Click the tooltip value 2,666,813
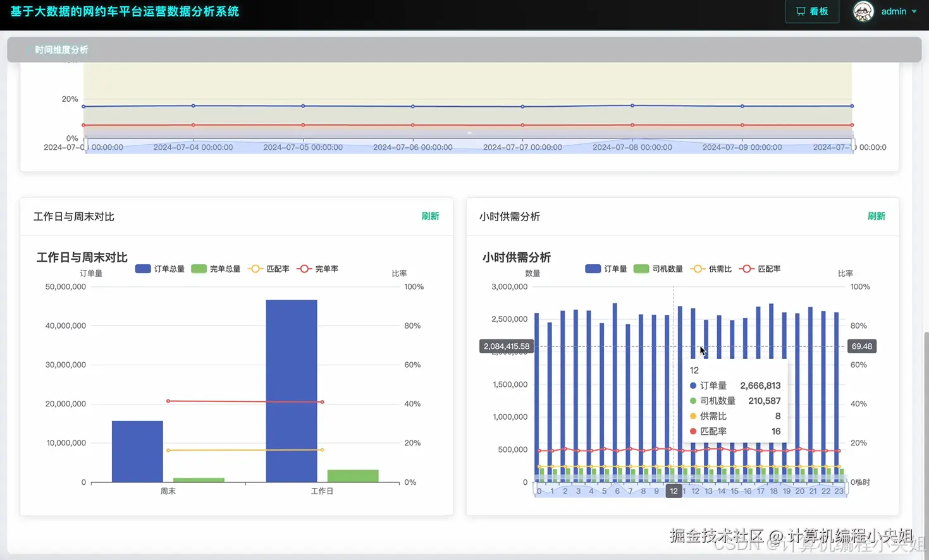The image size is (929, 560). pyautogui.click(x=760, y=386)
